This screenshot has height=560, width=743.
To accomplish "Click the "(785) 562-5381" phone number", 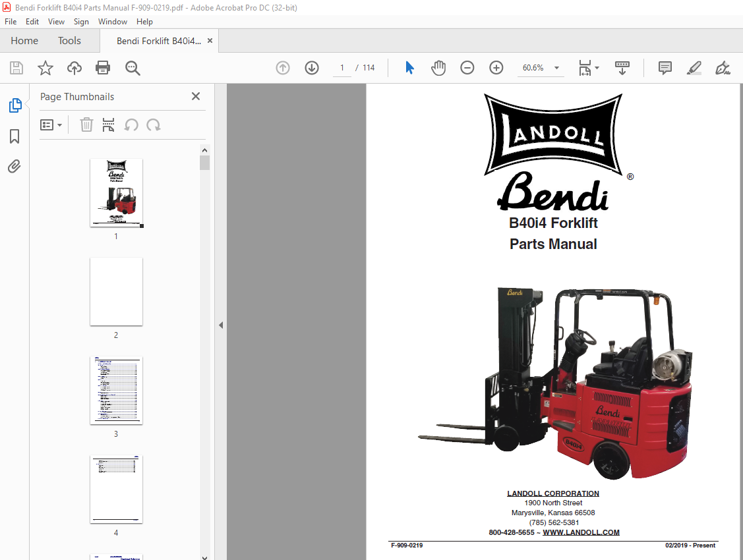I will 554,522.
